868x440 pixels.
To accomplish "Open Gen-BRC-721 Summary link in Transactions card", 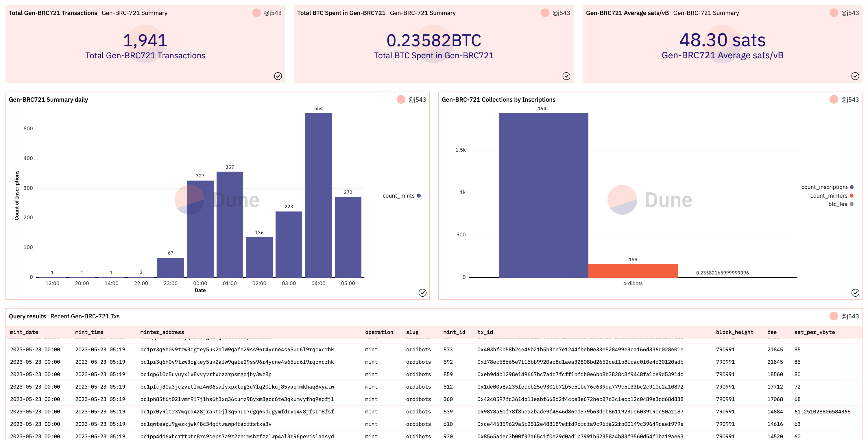I will click(x=134, y=13).
